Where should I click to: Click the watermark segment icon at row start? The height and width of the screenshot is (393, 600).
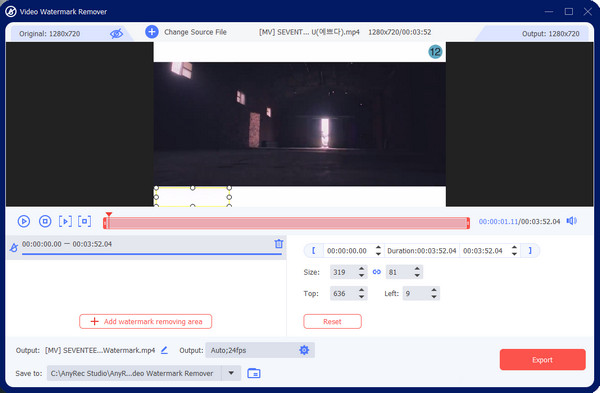click(13, 248)
